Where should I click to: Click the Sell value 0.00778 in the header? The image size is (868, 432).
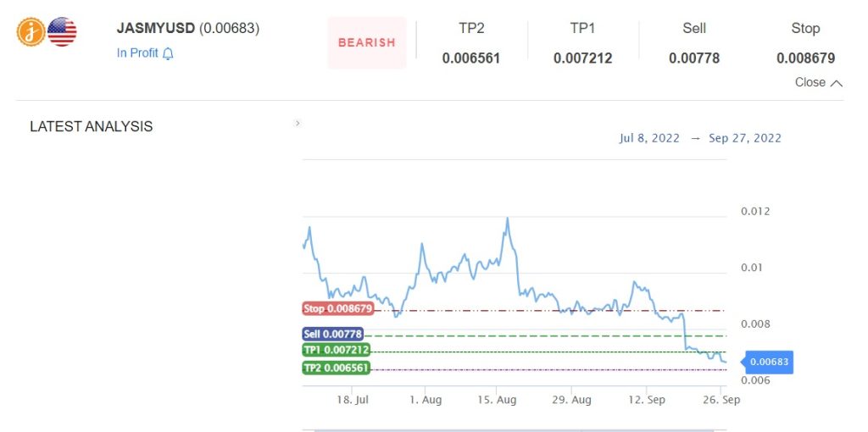(694, 58)
